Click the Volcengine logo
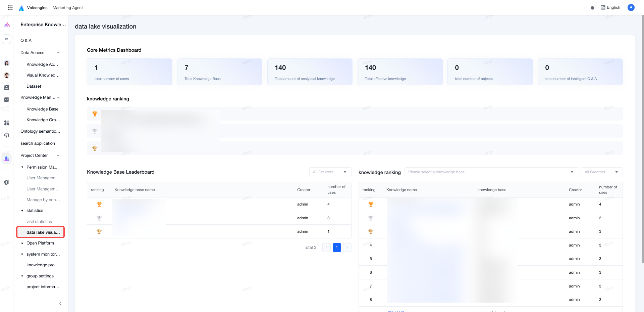 pyautogui.click(x=21, y=8)
